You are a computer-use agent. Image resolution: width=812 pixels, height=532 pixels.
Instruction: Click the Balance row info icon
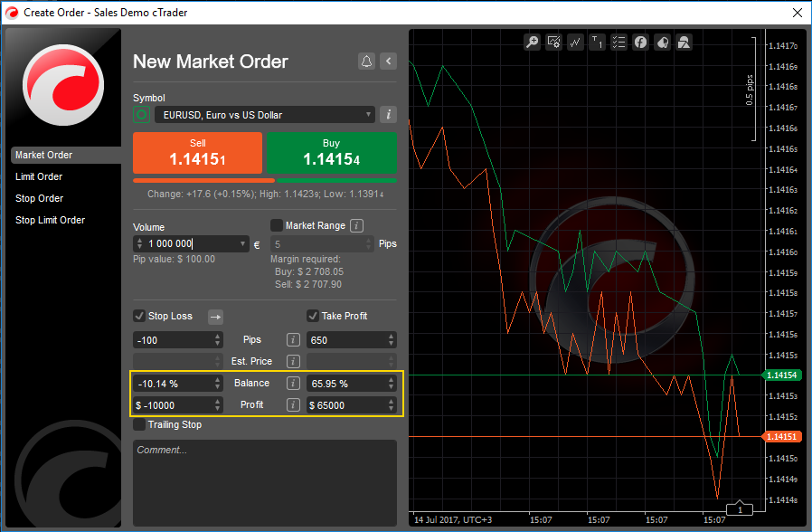click(x=293, y=384)
